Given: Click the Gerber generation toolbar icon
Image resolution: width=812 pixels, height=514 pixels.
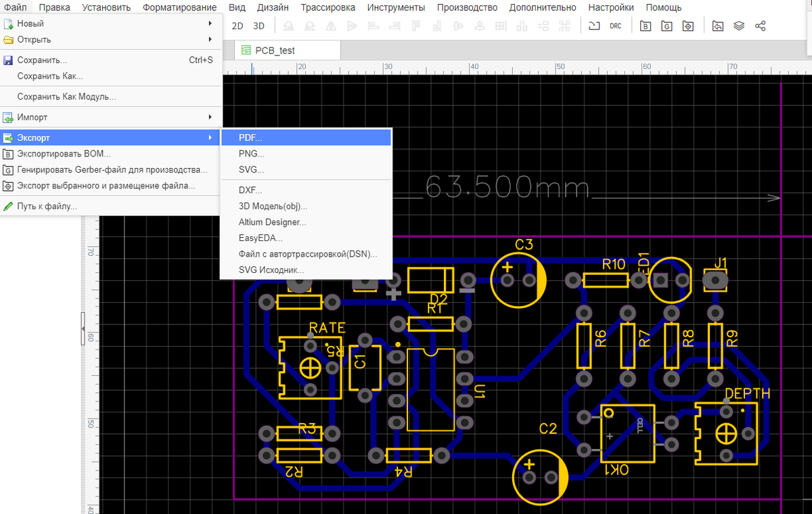Looking at the screenshot, I should pyautogui.click(x=667, y=26).
